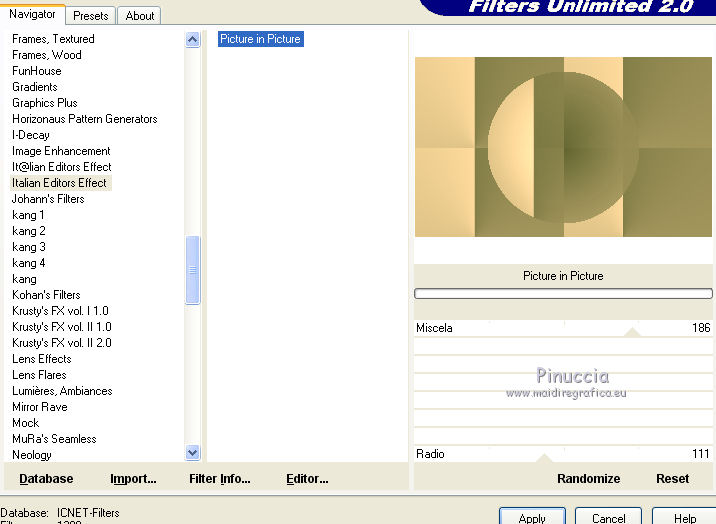Viewport: 716px width, 524px height.
Task: Open the Editor... button
Action: [307, 478]
